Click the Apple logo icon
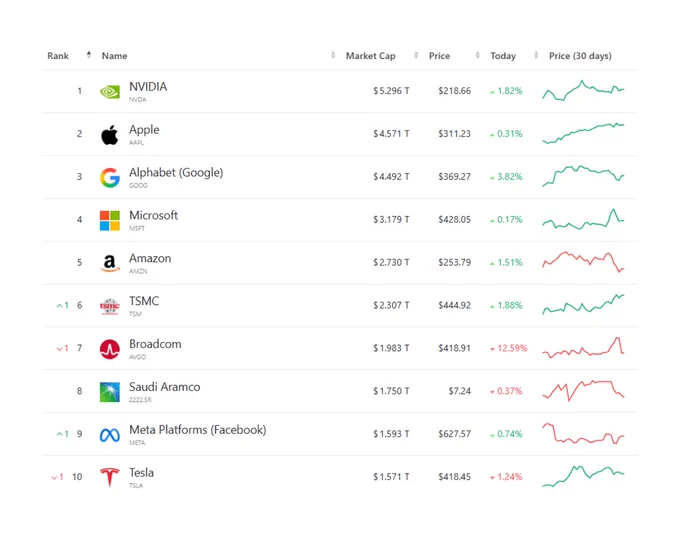 tap(110, 134)
